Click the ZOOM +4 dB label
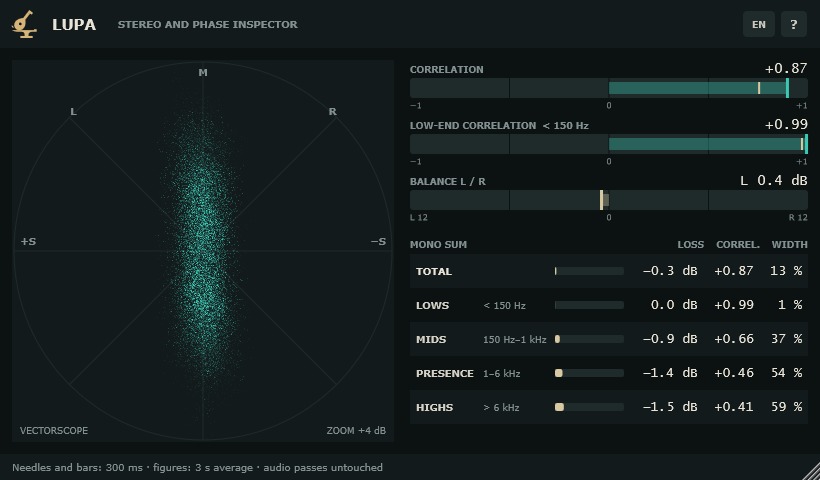The height and width of the screenshot is (480, 820). coord(356,430)
